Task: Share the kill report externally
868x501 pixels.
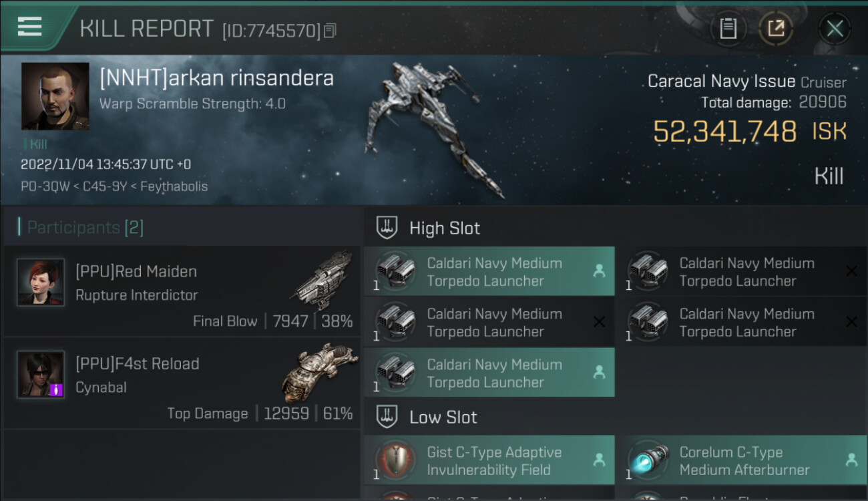Action: [775, 29]
